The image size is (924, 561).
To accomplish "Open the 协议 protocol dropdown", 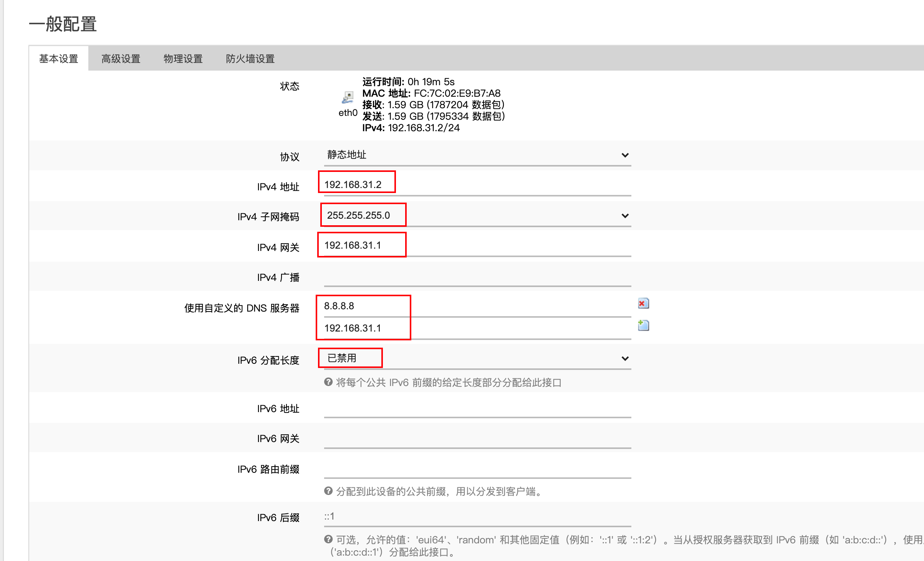I will [x=477, y=155].
